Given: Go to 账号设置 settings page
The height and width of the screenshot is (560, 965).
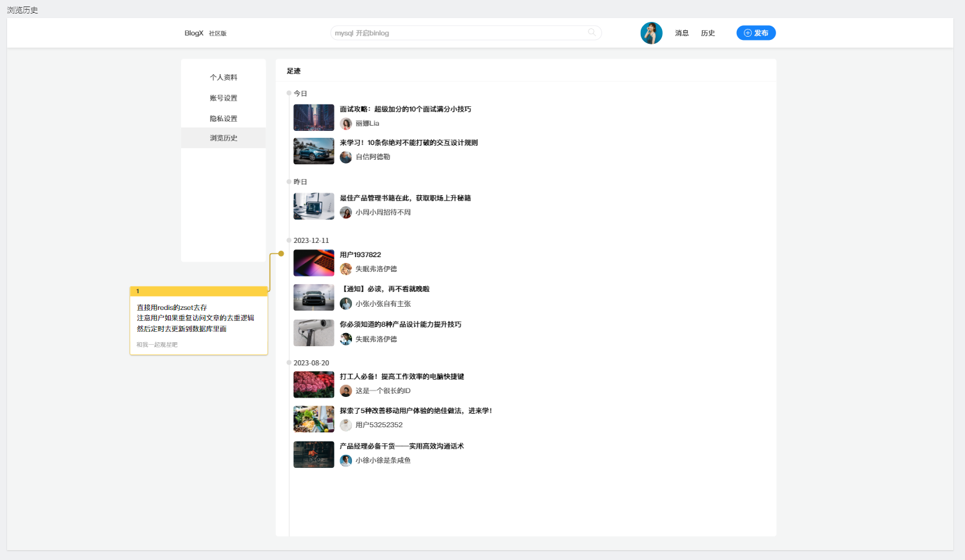Looking at the screenshot, I should pos(223,98).
